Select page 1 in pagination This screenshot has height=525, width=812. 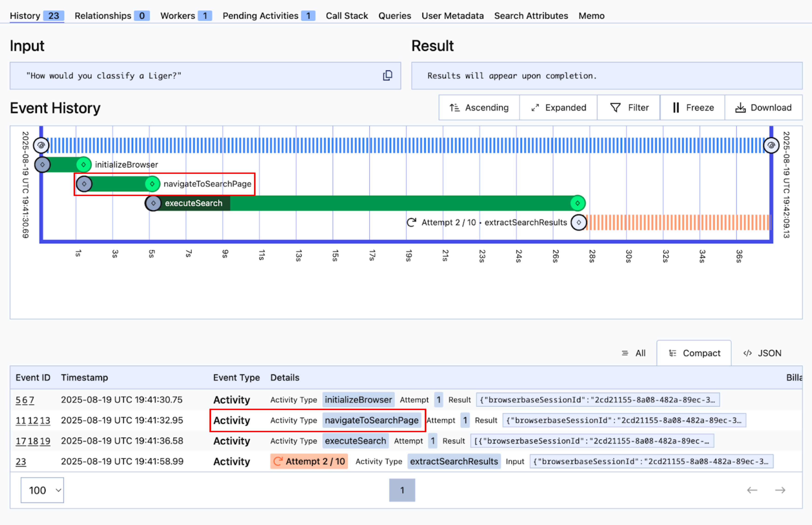402,490
